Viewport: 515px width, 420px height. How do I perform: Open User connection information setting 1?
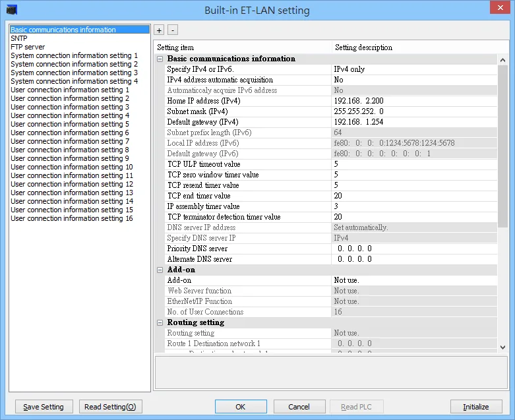pos(70,90)
